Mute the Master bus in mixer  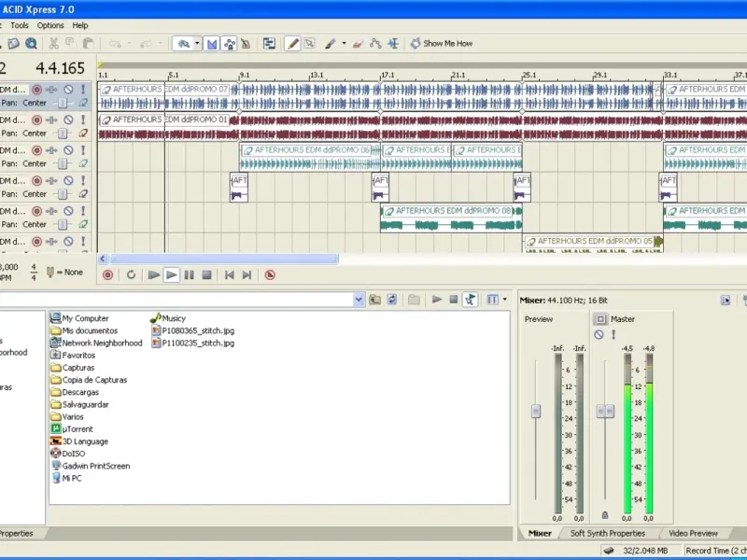(x=599, y=334)
